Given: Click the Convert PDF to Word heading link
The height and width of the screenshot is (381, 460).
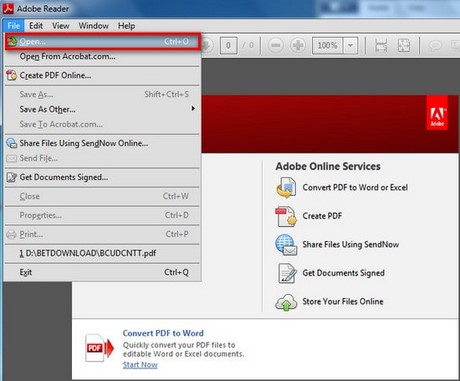Looking at the screenshot, I should [x=163, y=333].
